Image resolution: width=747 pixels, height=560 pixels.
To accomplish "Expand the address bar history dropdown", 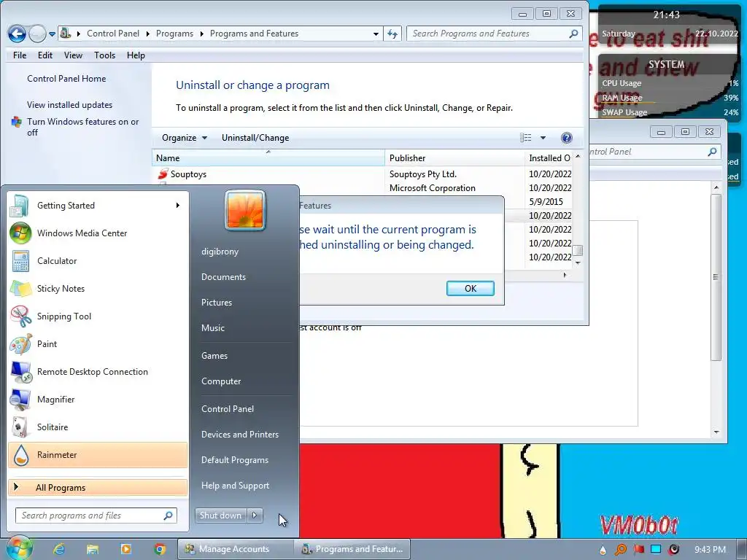I will [376, 34].
